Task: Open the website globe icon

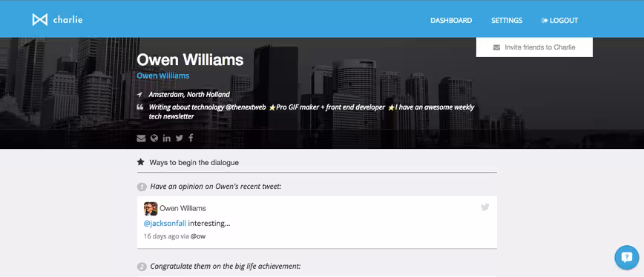Action: pyautogui.click(x=154, y=138)
